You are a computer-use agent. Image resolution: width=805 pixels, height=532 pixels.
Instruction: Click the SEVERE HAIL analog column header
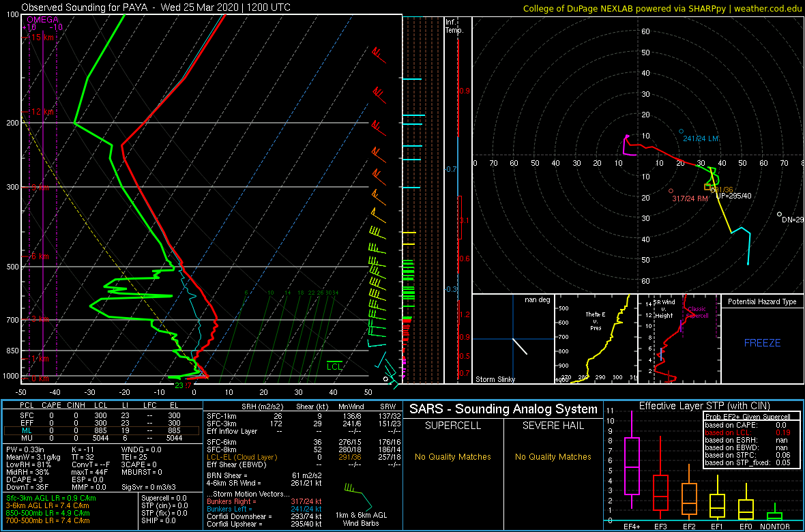(x=553, y=426)
